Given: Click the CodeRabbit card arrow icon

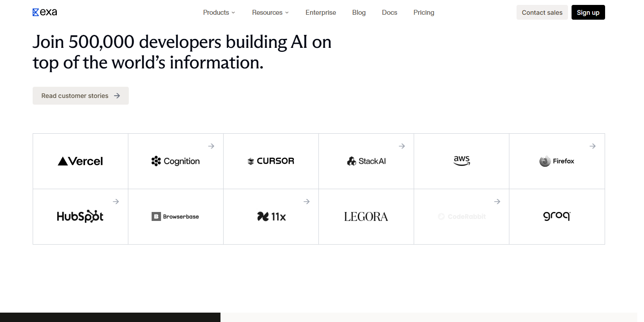Looking at the screenshot, I should pos(497,202).
